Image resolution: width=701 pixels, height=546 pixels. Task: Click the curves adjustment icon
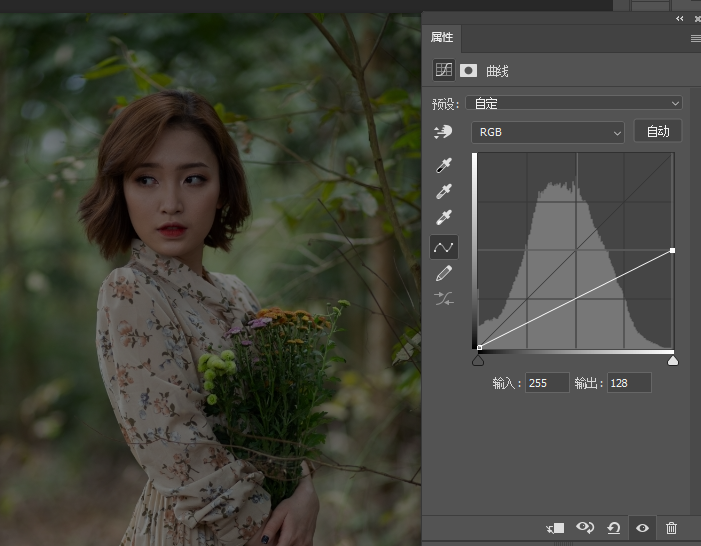pyautogui.click(x=443, y=70)
